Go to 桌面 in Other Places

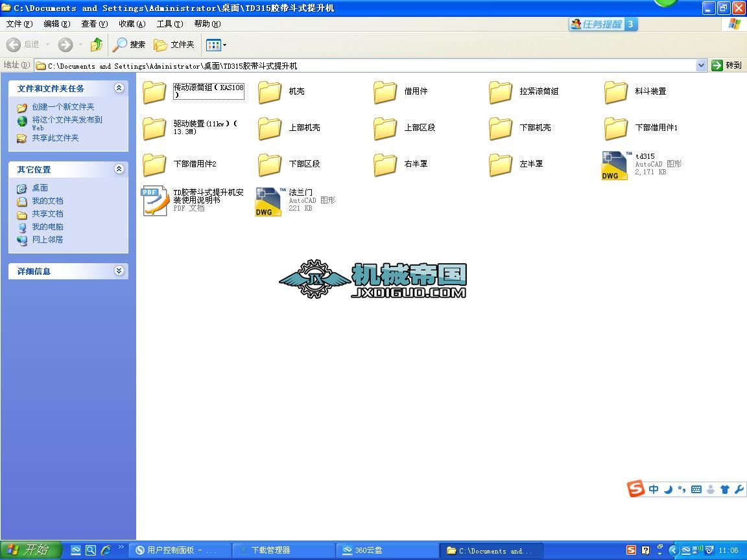coord(40,188)
